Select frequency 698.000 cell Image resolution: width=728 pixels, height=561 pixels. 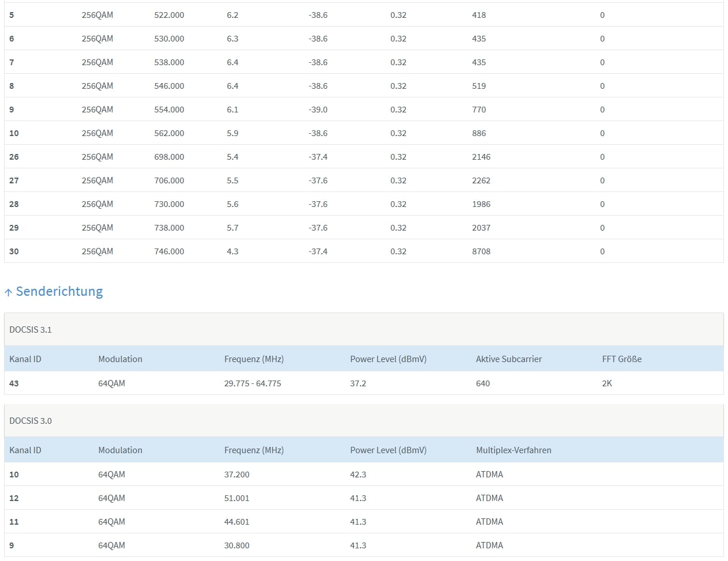169,157
